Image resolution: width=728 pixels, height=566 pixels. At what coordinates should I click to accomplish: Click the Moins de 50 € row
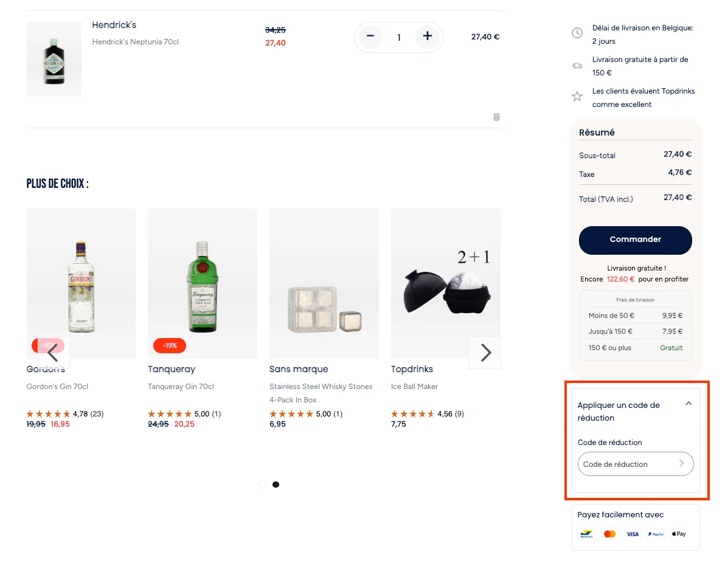point(635,316)
